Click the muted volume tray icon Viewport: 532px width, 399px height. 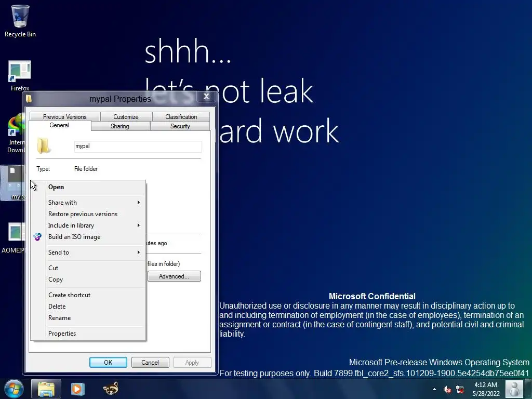[447, 389]
